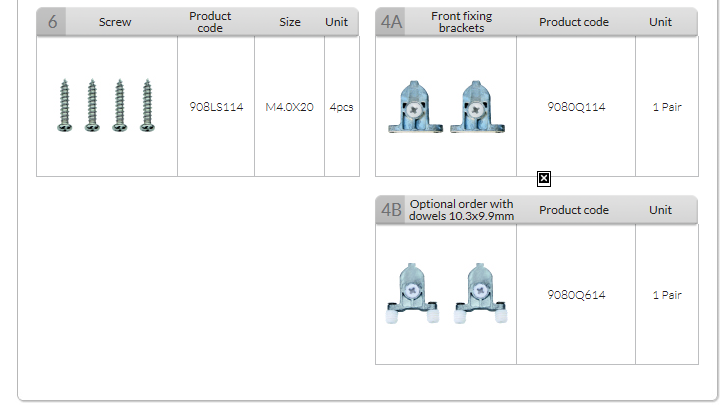
Task: Click 1 Pair in the 4A row
Action: pyautogui.click(x=666, y=107)
